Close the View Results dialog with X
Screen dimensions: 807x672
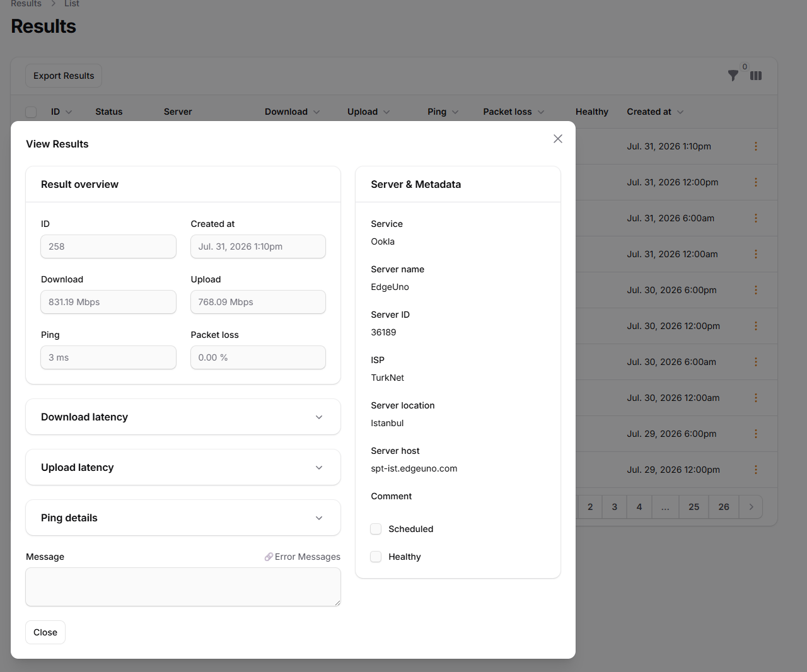(558, 139)
